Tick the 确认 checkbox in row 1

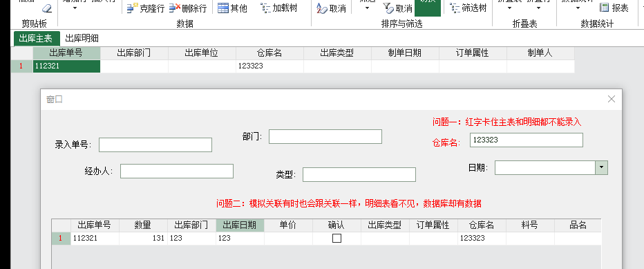[337, 238]
